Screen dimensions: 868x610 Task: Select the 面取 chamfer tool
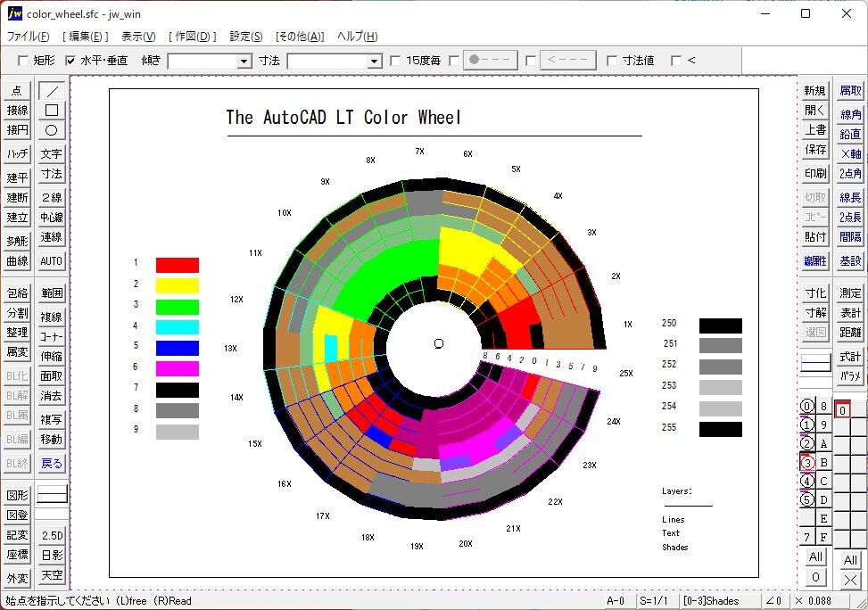[52, 375]
